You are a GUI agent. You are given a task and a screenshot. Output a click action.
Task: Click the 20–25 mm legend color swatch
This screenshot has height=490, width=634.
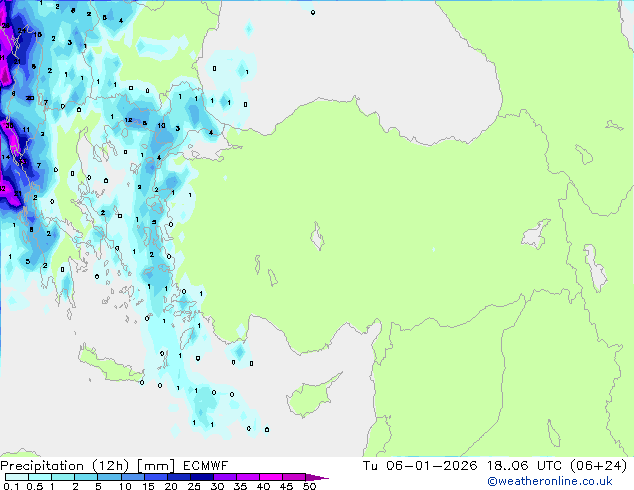[179, 477]
